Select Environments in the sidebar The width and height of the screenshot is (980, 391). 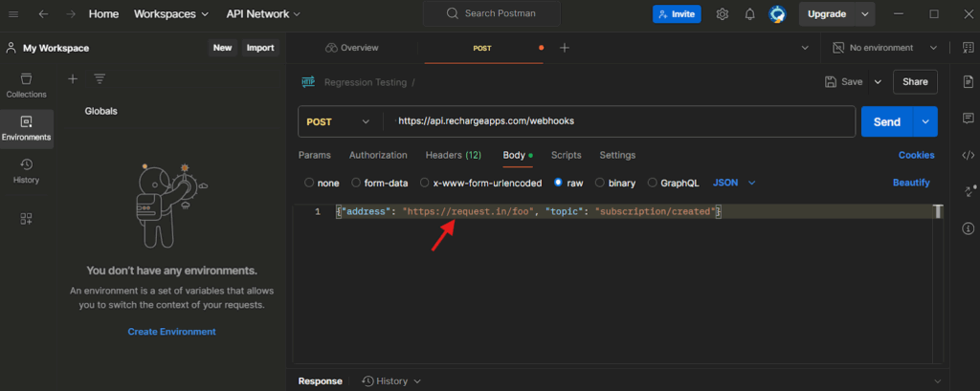pos(26,129)
